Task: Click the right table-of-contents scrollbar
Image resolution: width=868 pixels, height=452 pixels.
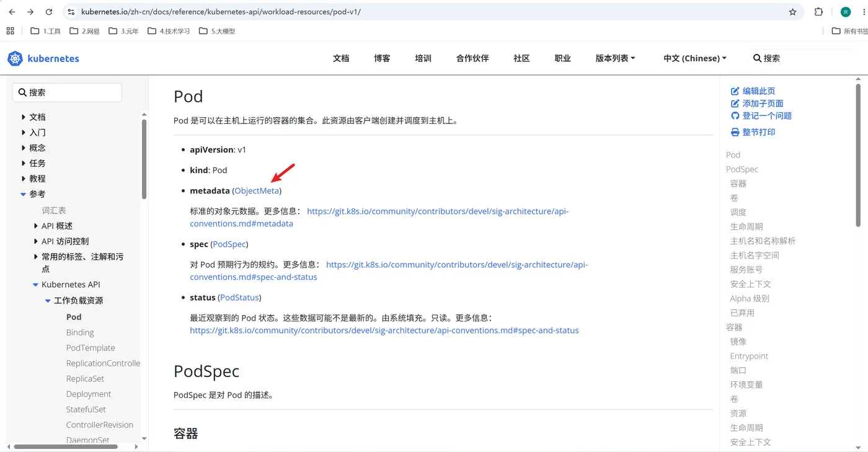Action: click(858, 154)
